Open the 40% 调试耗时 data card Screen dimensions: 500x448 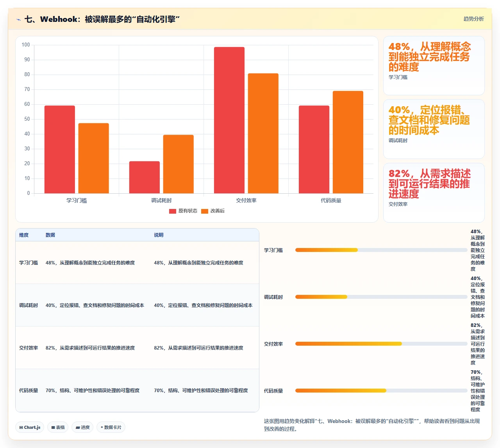tap(434, 129)
